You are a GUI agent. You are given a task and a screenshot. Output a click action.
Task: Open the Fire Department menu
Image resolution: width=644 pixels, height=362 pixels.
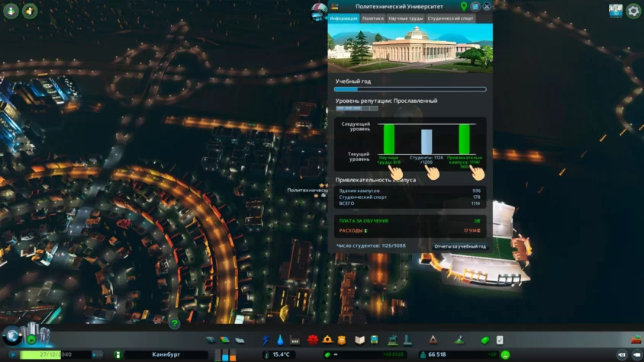click(327, 339)
